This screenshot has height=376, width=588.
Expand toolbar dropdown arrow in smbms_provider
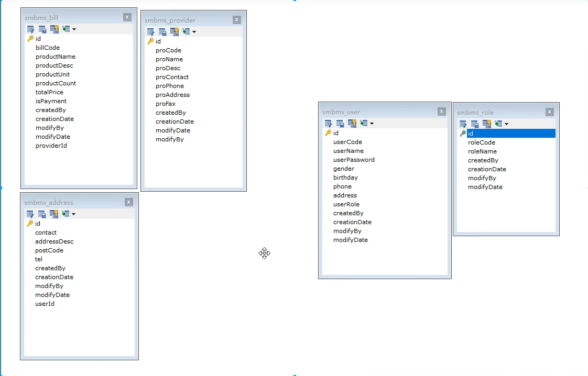point(194,32)
